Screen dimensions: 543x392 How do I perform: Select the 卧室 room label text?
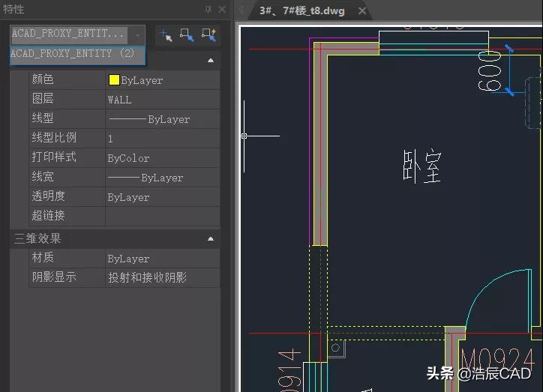[421, 166]
